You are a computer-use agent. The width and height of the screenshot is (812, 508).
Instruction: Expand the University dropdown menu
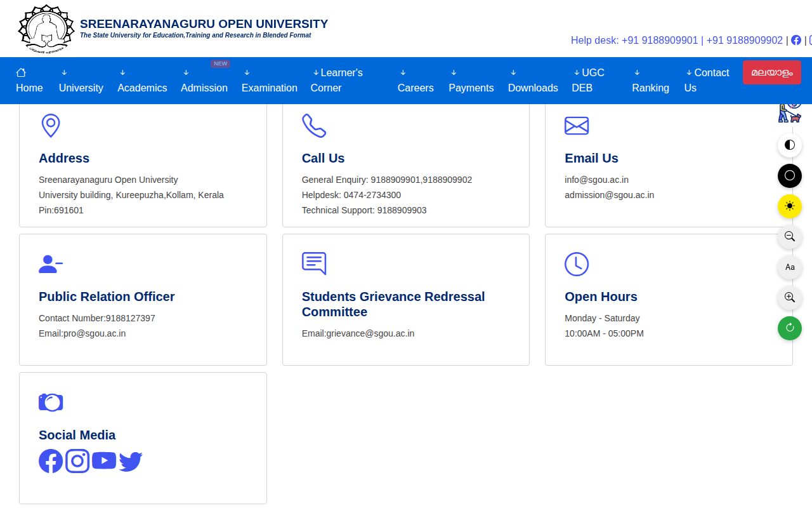[81, 81]
